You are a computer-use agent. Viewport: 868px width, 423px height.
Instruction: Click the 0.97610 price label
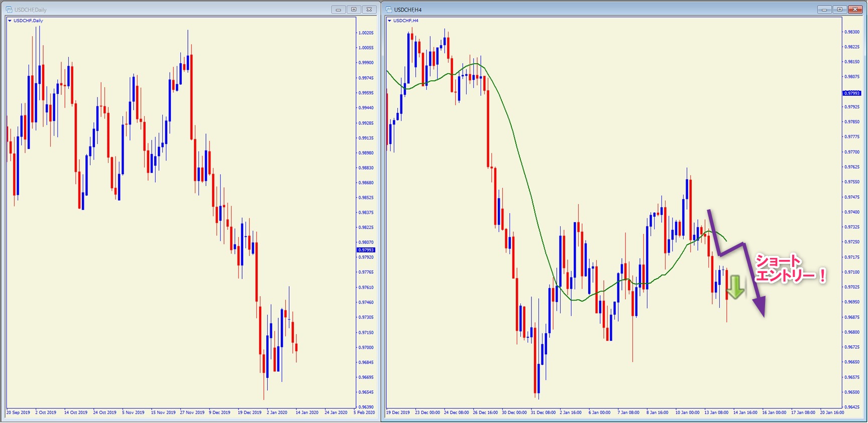point(366,288)
